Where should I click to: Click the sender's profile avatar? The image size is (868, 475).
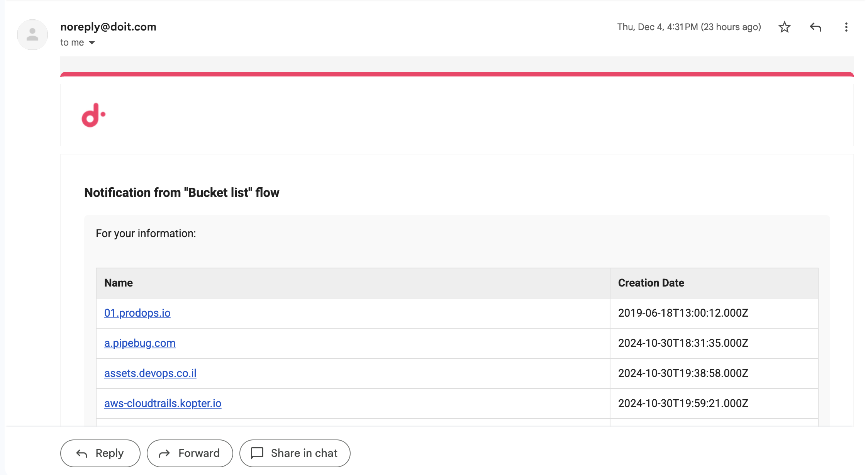tap(32, 35)
